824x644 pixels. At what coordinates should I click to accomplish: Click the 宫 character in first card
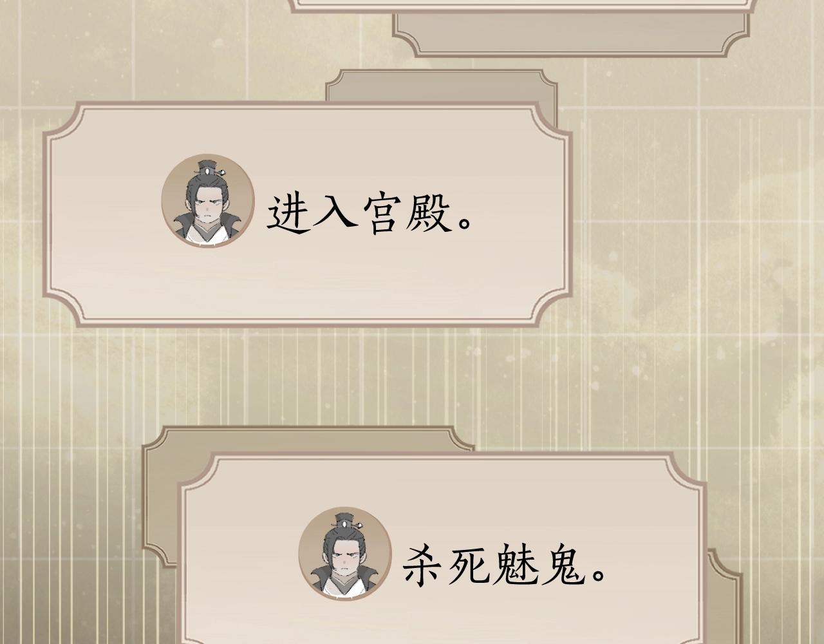(382, 214)
